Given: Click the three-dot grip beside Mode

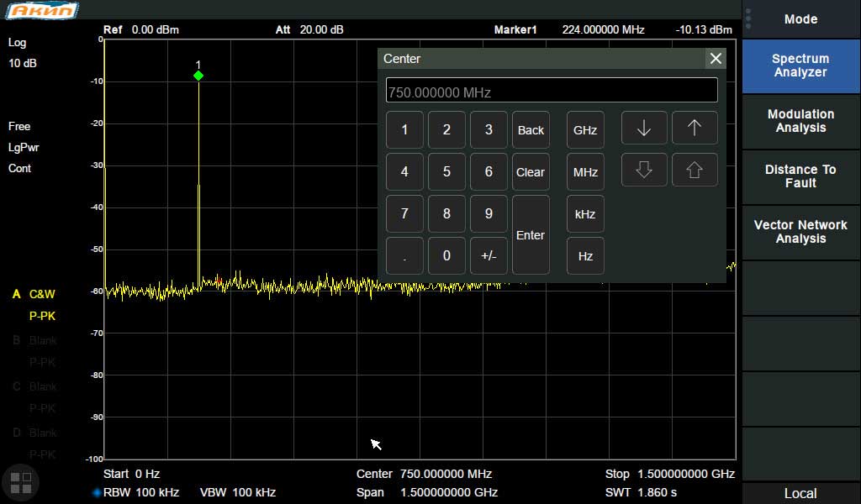Looking at the screenshot, I should [x=747, y=19].
